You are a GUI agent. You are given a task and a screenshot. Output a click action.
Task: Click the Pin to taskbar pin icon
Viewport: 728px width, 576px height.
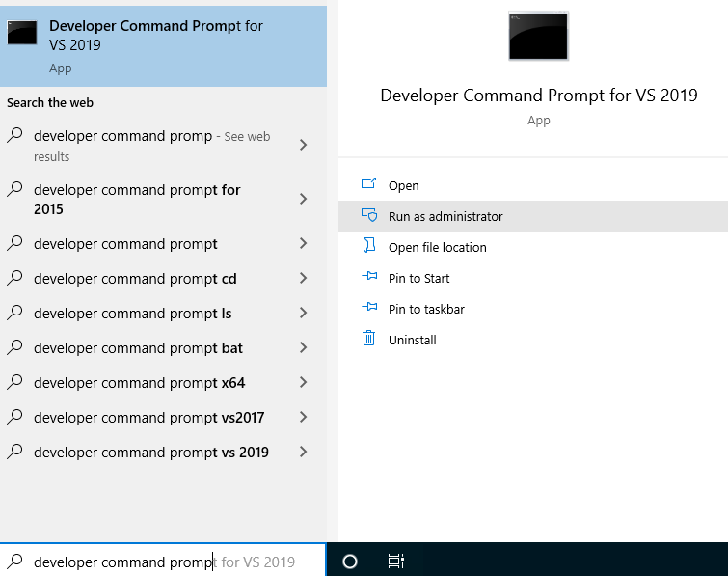coord(369,307)
